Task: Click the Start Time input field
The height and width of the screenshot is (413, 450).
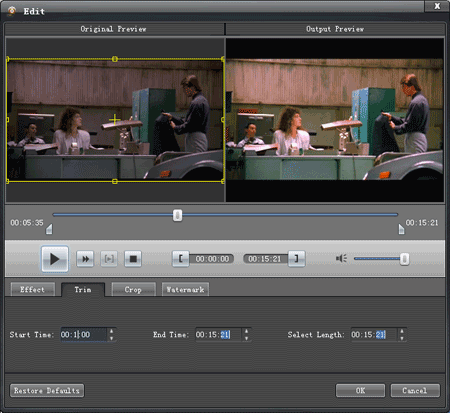Action: point(84,335)
